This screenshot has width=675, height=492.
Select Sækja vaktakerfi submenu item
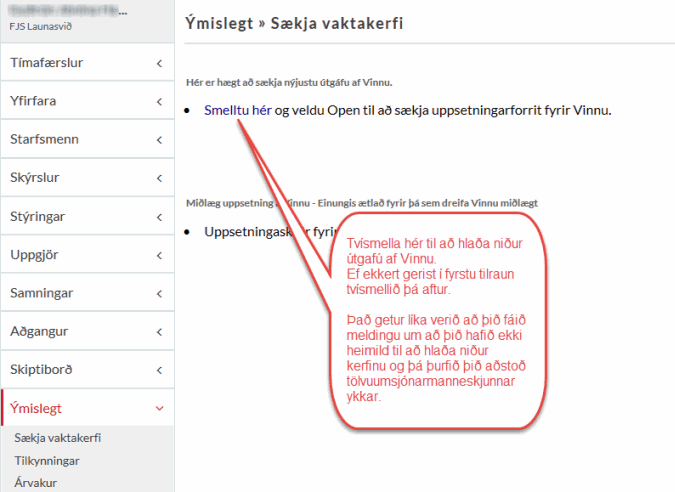pos(58,438)
